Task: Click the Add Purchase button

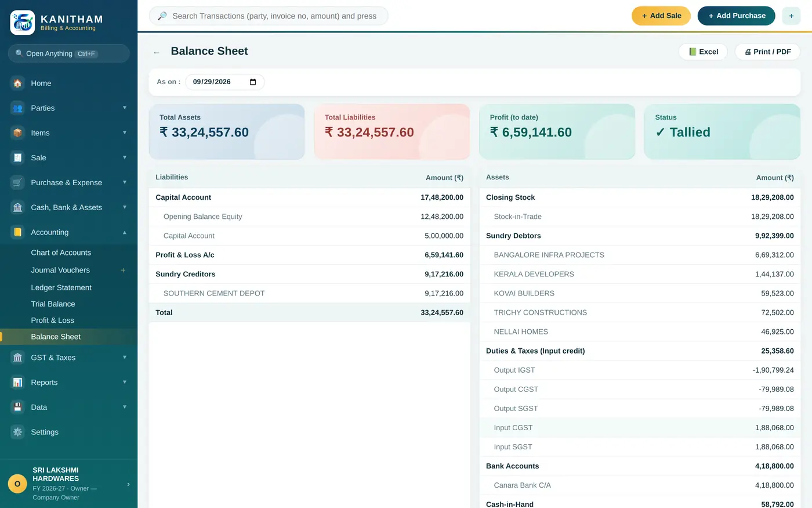Action: tap(737, 16)
